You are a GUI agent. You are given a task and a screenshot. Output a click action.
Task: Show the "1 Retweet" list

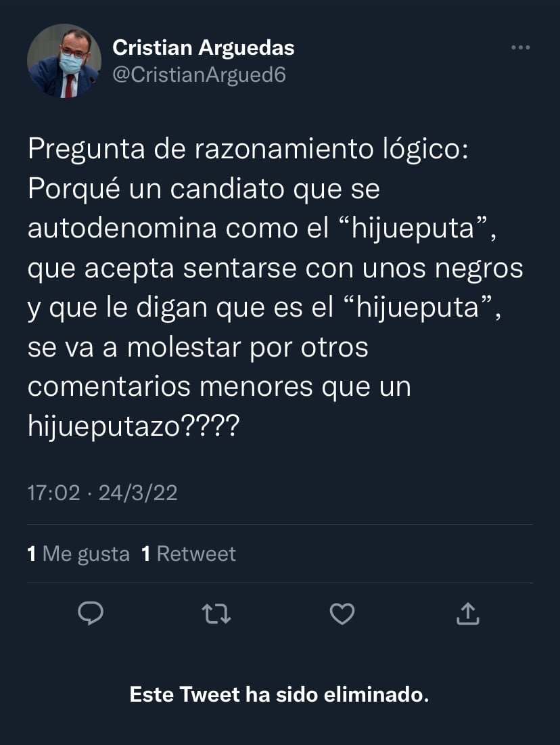pos(189,554)
